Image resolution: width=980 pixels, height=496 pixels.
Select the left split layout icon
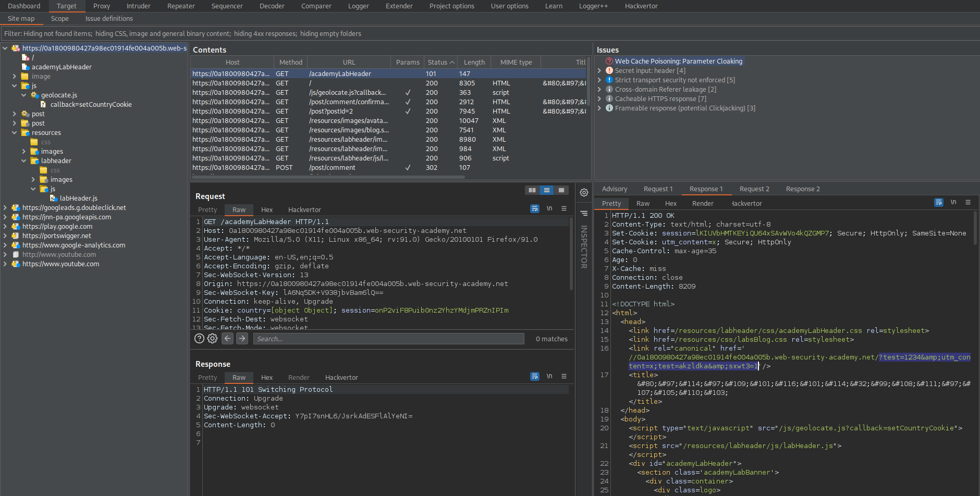(x=532, y=190)
